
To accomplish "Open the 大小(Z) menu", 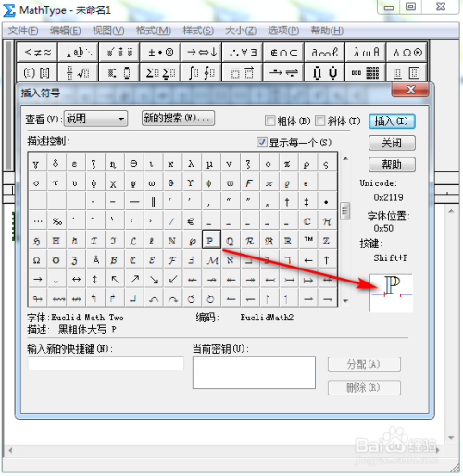I will [x=241, y=31].
